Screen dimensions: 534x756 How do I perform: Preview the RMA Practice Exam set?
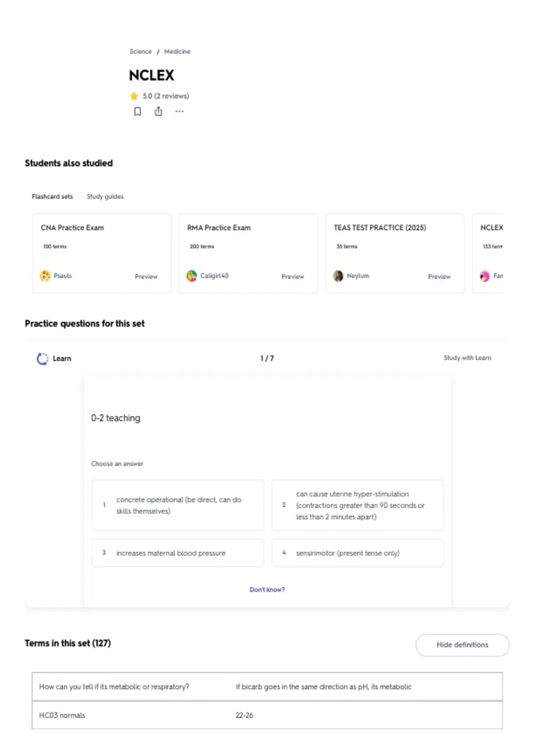[292, 276]
